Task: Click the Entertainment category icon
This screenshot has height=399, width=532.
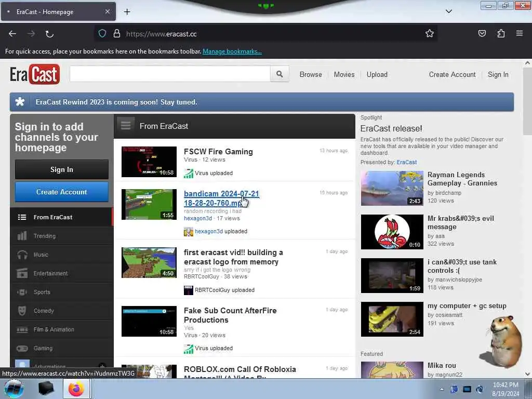Action: point(22,273)
